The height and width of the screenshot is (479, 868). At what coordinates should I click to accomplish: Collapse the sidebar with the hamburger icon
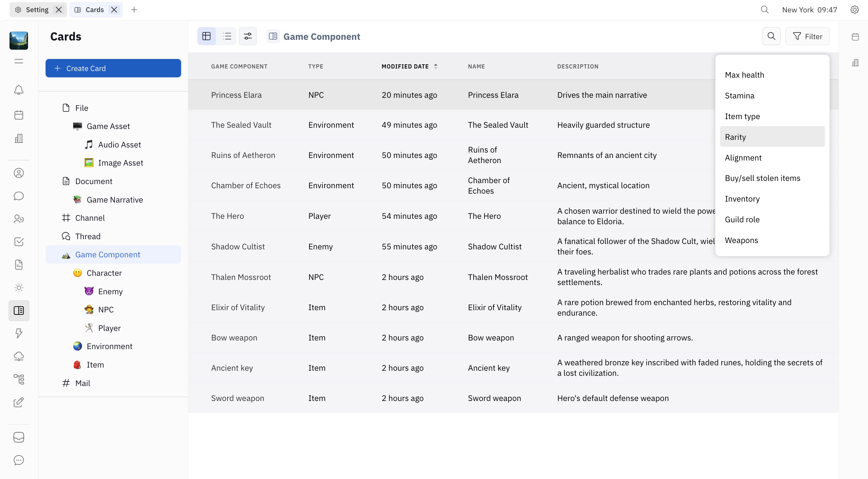coord(18,61)
